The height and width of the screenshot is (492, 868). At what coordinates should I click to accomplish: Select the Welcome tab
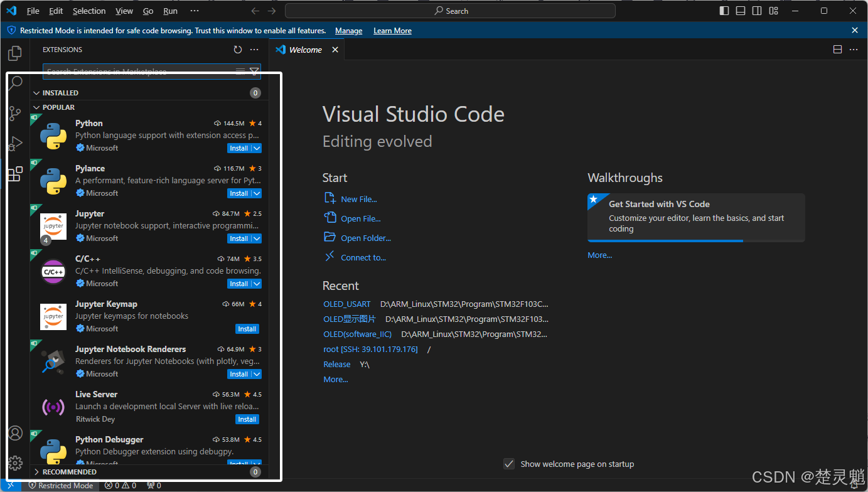pos(306,50)
